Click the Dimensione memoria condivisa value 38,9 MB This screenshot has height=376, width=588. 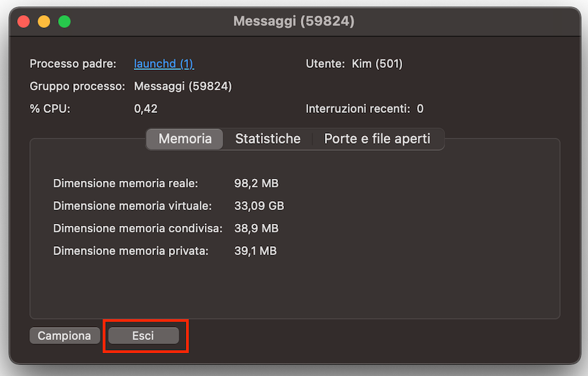[x=256, y=228]
